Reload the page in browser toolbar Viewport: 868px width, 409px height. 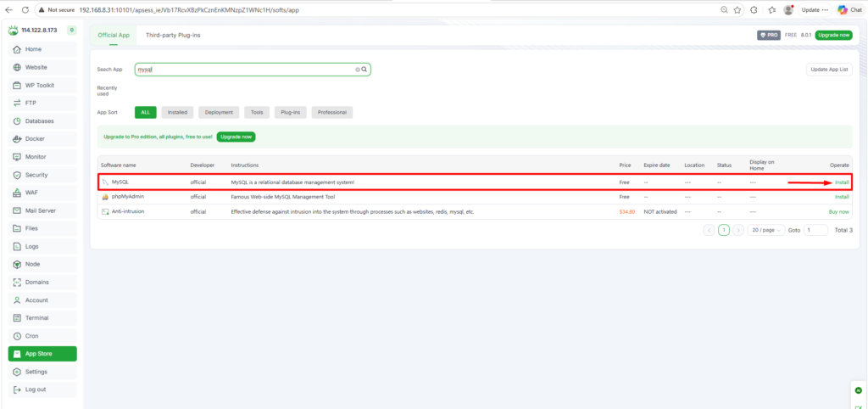click(x=25, y=9)
